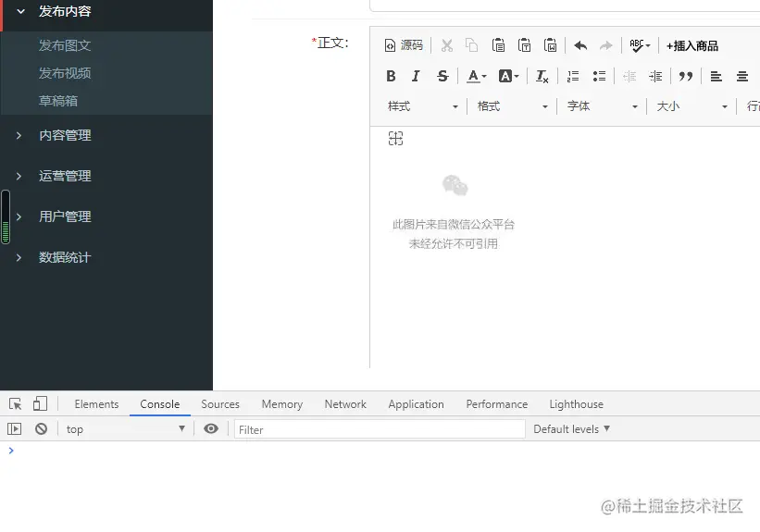The image size is (760, 532).
Task: Click the Paste clipboard icon
Action: coord(498,45)
